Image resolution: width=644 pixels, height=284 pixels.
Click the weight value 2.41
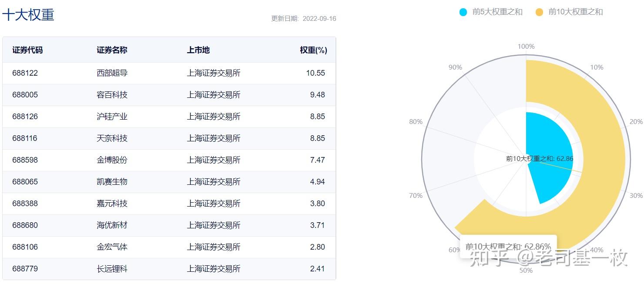tap(318, 269)
